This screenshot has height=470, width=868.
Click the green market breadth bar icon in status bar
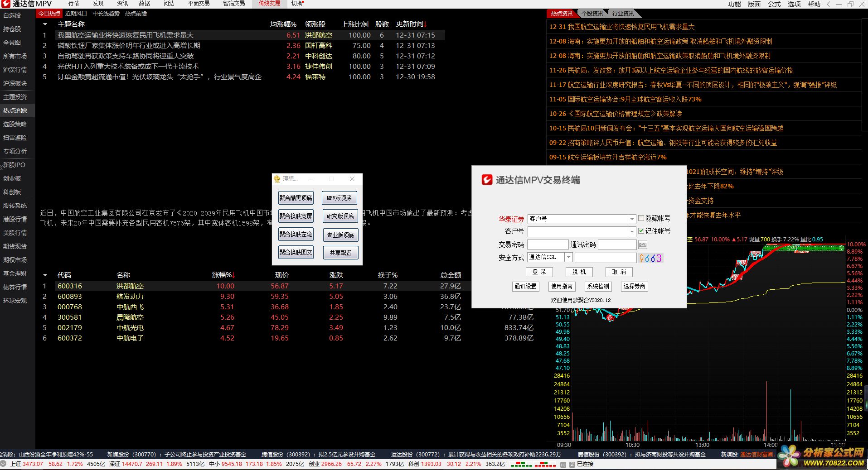coord(521,465)
